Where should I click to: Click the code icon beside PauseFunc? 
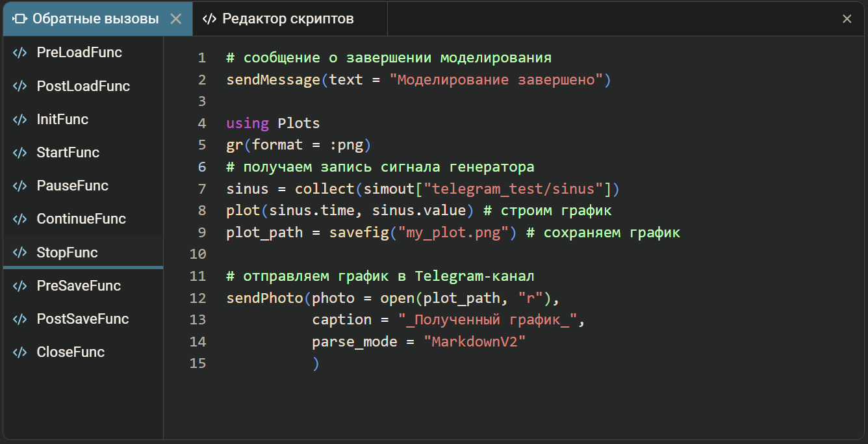tap(19, 186)
